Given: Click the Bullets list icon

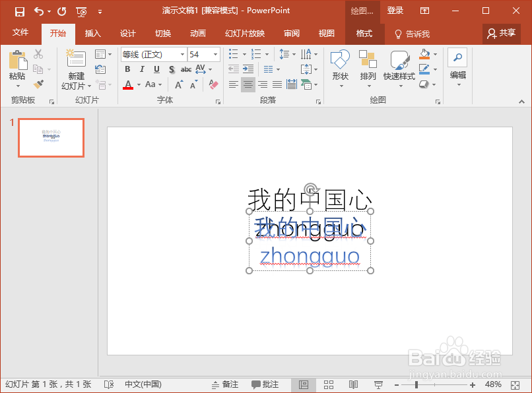Looking at the screenshot, I should (x=234, y=54).
